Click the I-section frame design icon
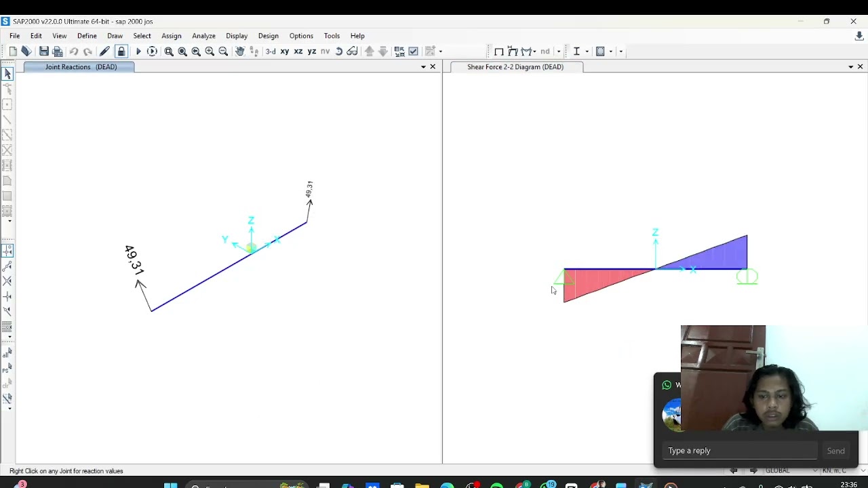This screenshot has height=488, width=868. (x=576, y=52)
